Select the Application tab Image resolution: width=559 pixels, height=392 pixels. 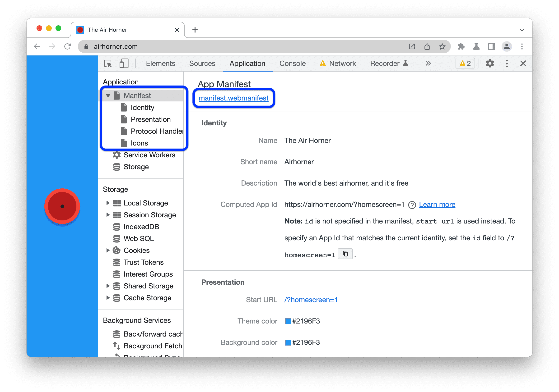click(x=246, y=64)
